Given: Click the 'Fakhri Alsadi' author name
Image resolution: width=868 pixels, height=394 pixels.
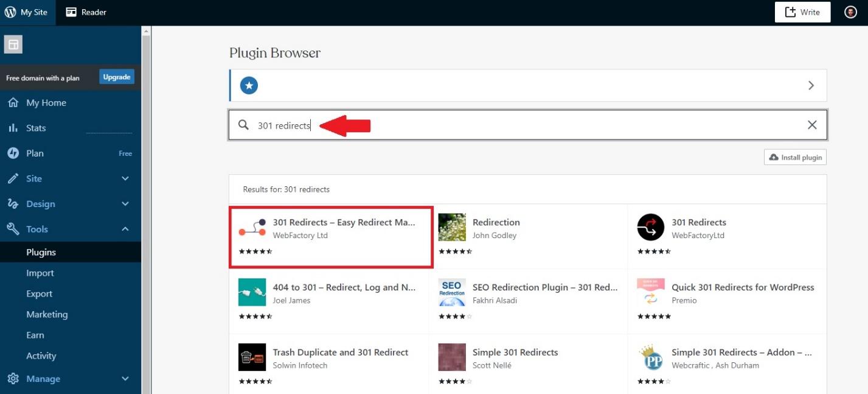Looking at the screenshot, I should [x=493, y=300].
